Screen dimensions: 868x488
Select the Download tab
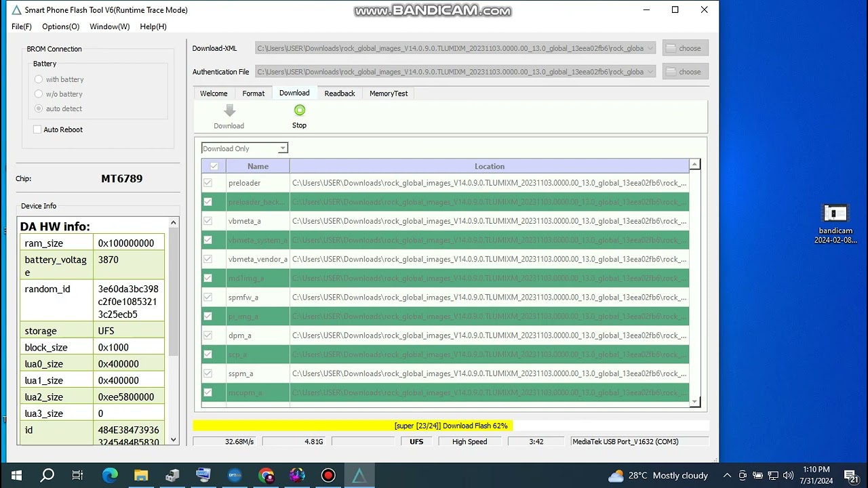tap(294, 93)
